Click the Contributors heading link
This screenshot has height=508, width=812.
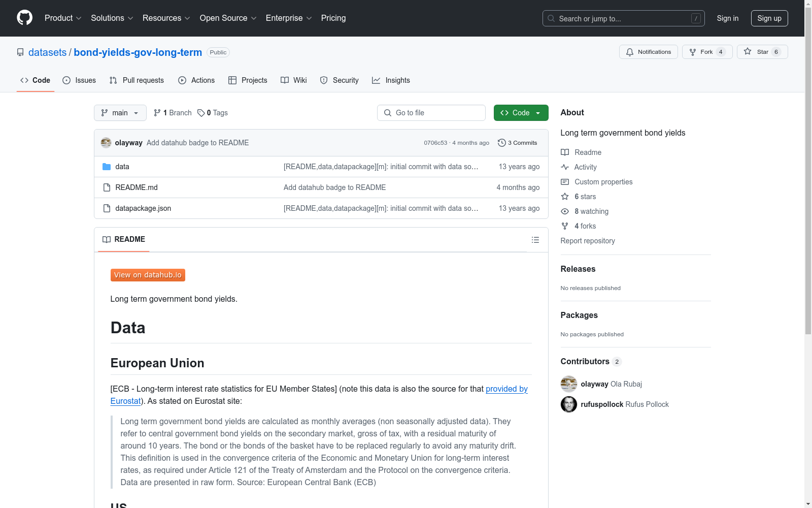pyautogui.click(x=591, y=361)
